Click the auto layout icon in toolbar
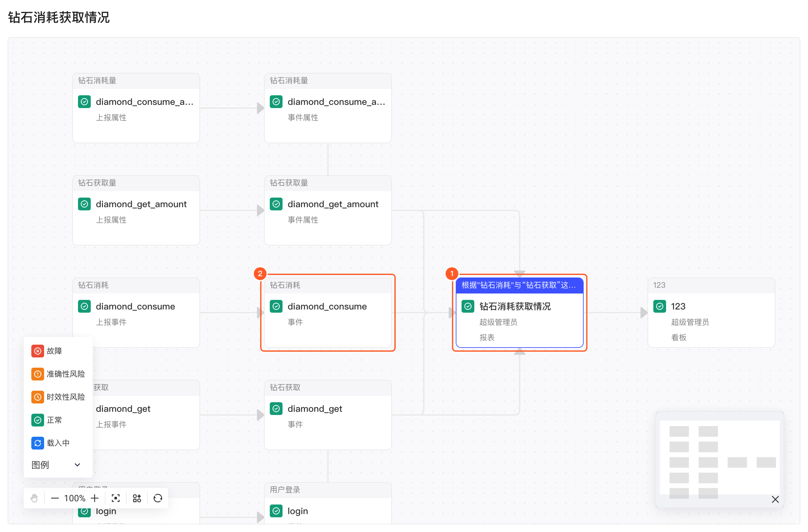This screenshot has height=532, width=808. (137, 498)
